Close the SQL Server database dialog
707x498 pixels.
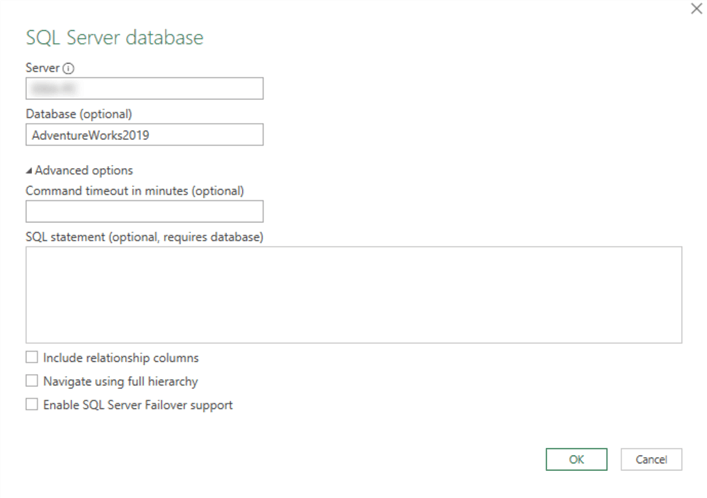pyautogui.click(x=696, y=8)
